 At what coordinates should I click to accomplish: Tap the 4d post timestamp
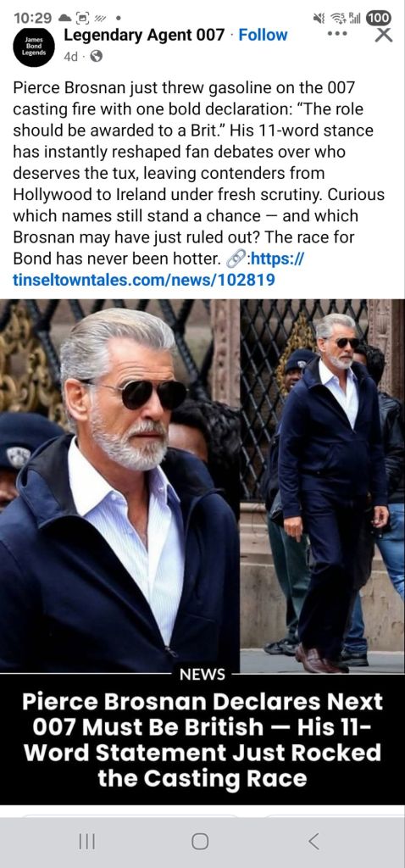coord(71,57)
